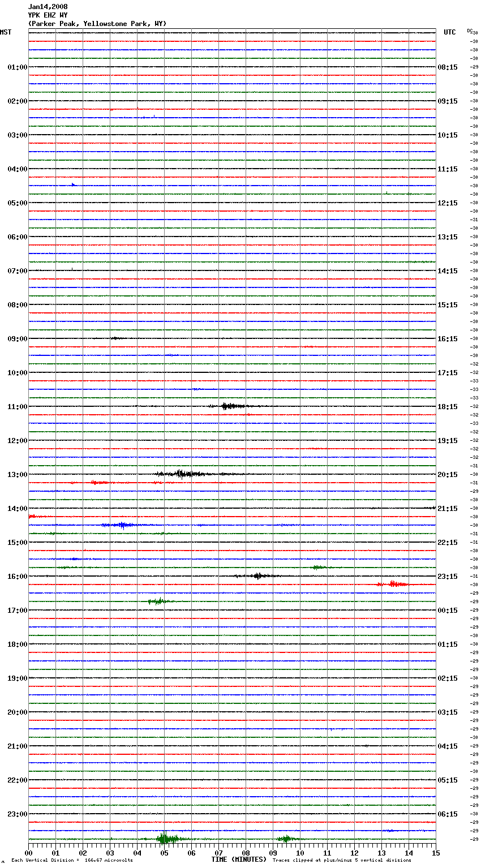Click the 11:15 UTC time label
The image size is (481, 868).
448,169
